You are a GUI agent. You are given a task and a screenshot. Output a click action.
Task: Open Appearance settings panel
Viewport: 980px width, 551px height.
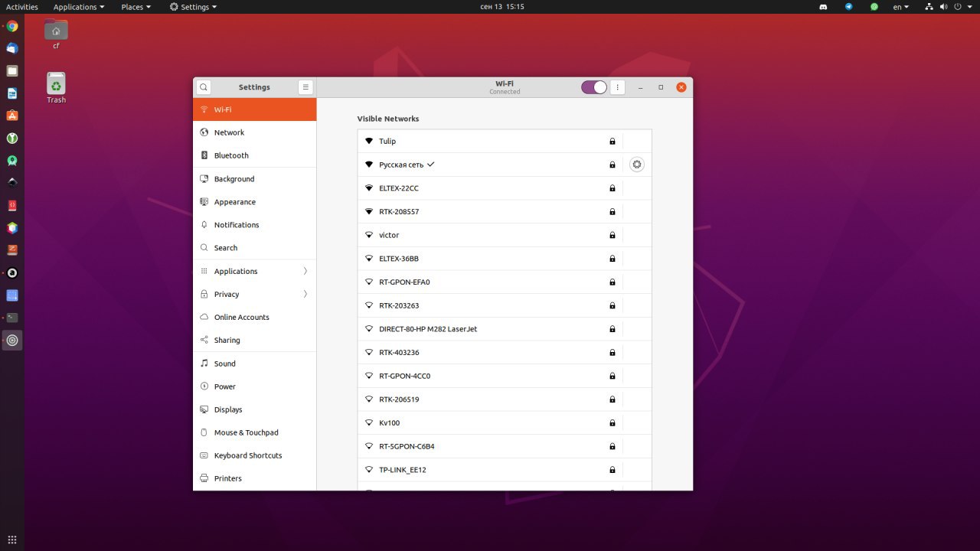click(254, 202)
